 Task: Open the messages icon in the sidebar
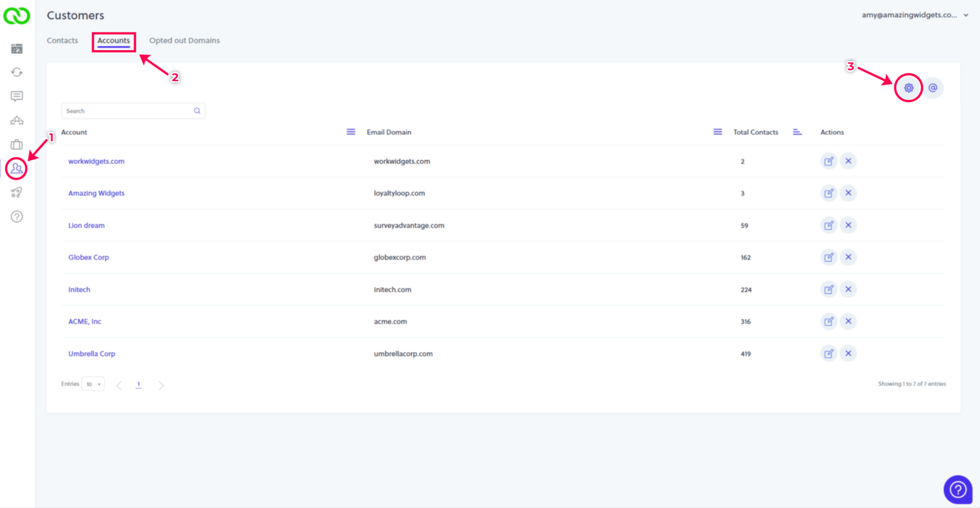[17, 96]
